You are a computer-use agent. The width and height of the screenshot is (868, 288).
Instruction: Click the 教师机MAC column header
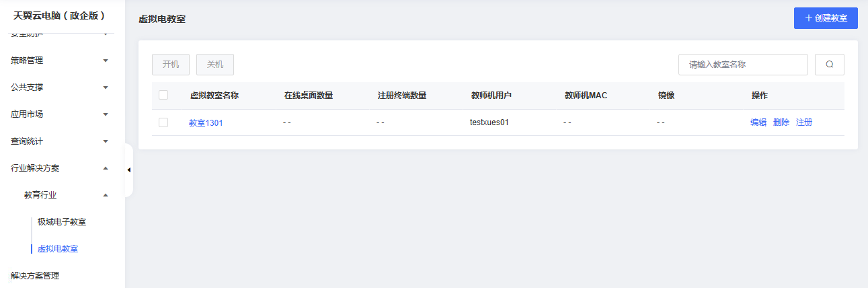click(x=586, y=96)
